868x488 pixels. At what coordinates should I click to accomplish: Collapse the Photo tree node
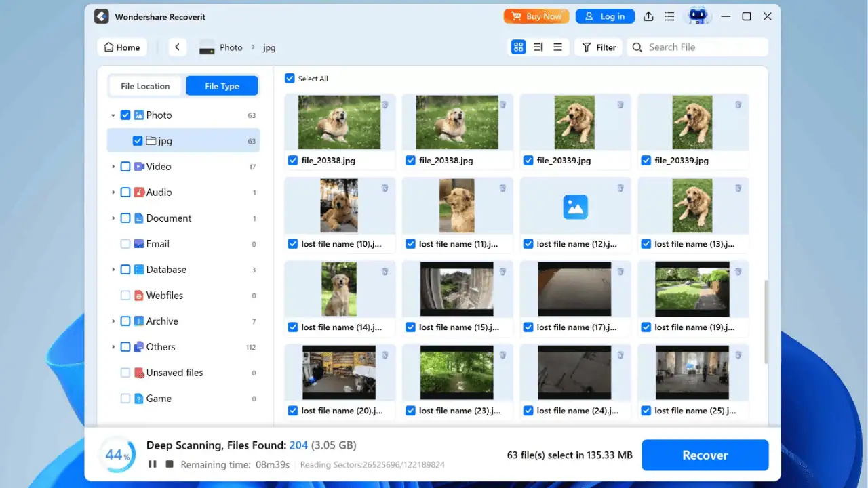coord(113,115)
